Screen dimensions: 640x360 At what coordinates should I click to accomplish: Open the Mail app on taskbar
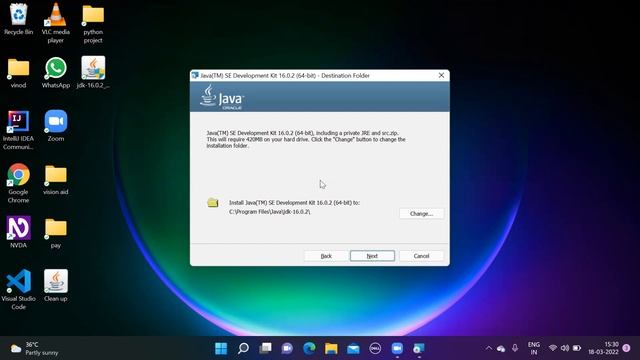coord(353,349)
